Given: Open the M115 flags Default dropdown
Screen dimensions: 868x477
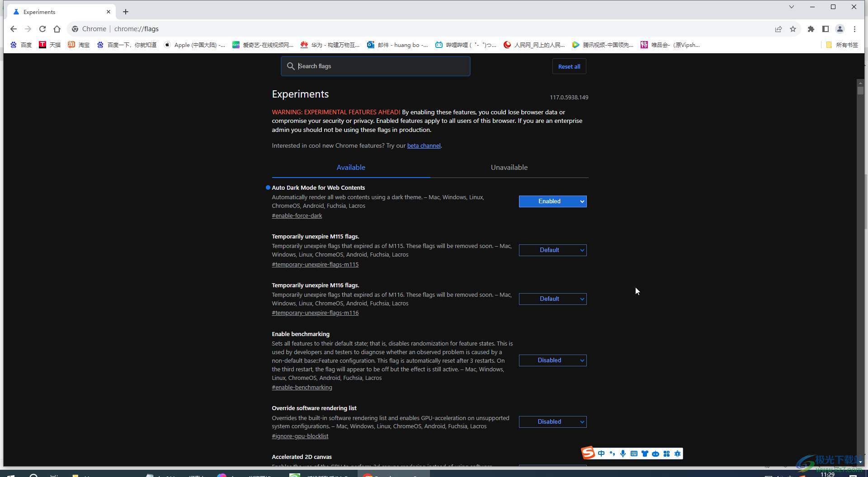Looking at the screenshot, I should click(x=552, y=250).
